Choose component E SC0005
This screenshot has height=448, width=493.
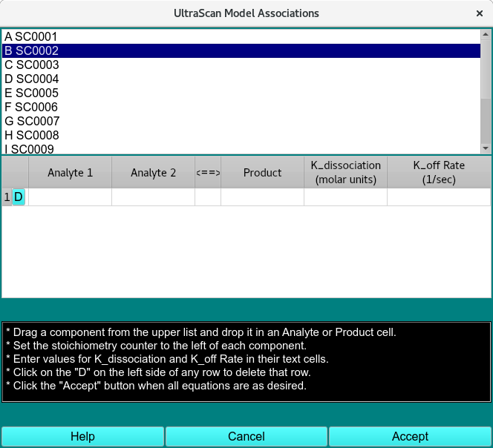click(31, 93)
